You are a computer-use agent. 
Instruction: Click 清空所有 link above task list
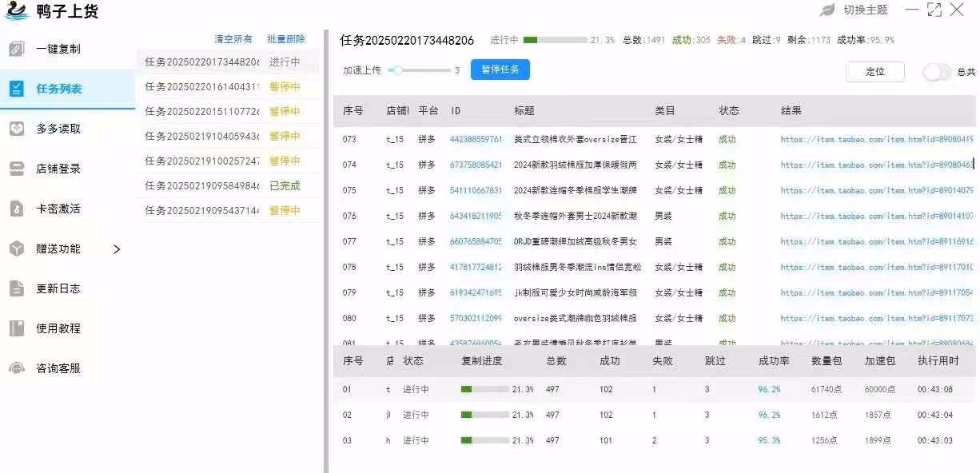[233, 39]
